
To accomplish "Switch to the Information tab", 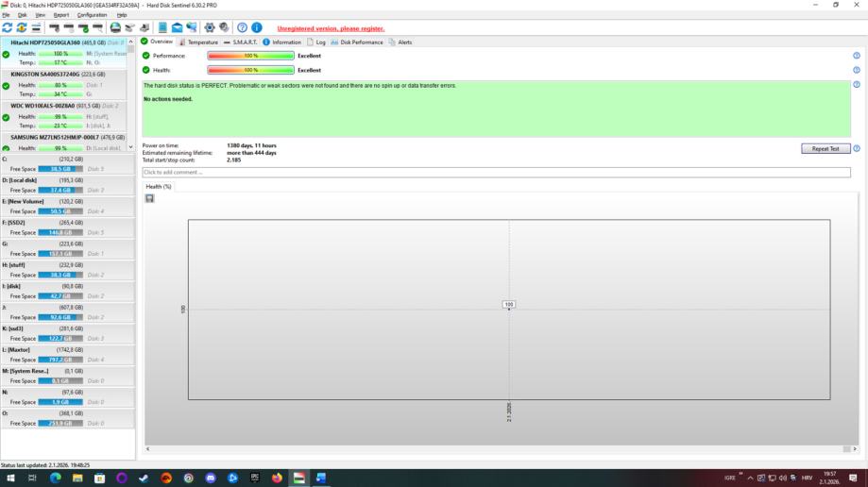I will point(281,42).
